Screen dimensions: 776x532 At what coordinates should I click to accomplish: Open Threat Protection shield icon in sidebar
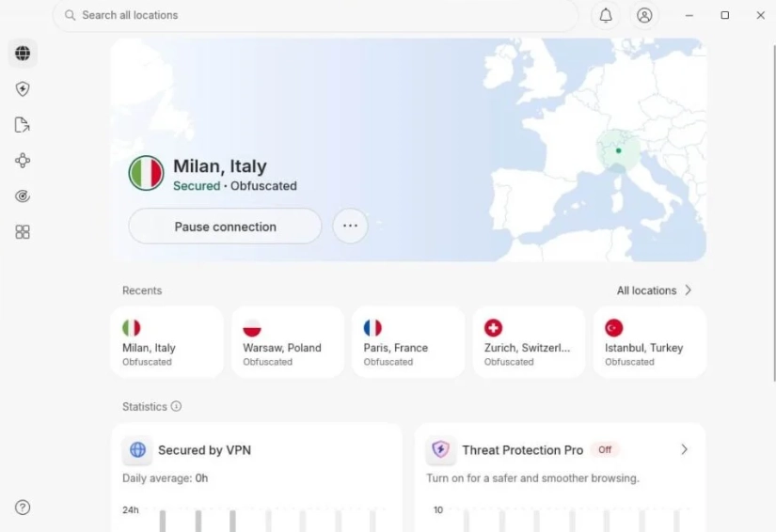pyautogui.click(x=23, y=89)
